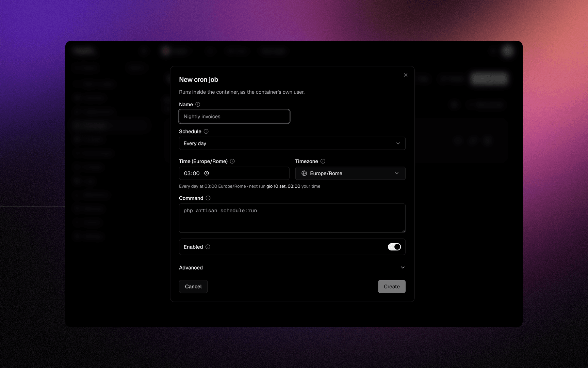Click the Timezone info icon
Image resolution: width=588 pixels, height=368 pixels.
click(323, 161)
